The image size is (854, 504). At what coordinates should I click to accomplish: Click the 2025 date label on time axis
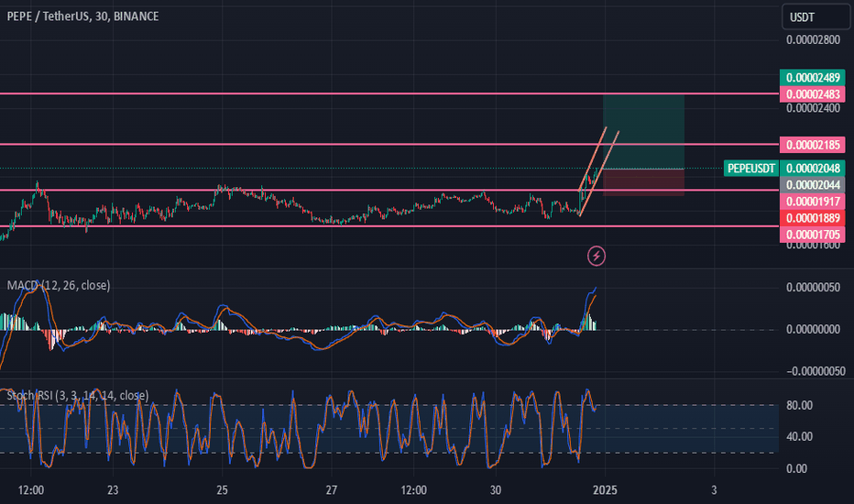point(605,490)
